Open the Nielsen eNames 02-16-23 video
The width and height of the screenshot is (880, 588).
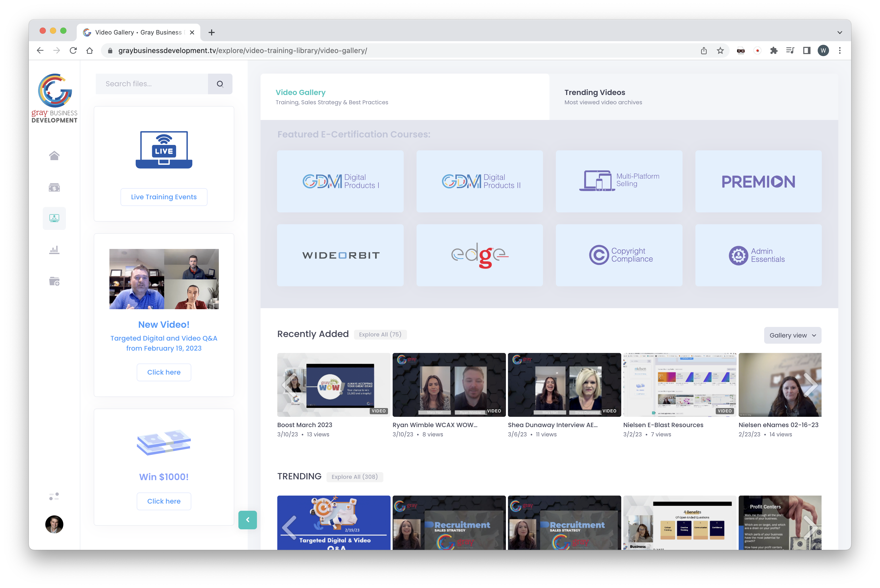pyautogui.click(x=780, y=385)
